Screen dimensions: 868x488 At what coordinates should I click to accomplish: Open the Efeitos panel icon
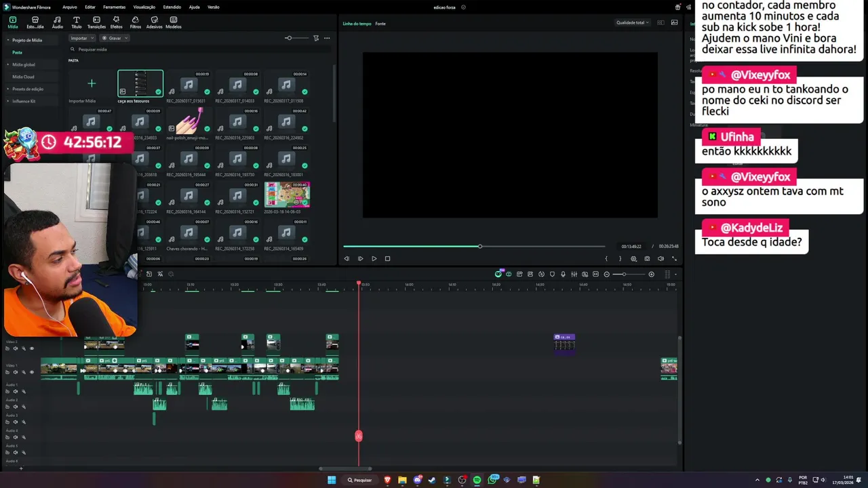[x=116, y=20]
